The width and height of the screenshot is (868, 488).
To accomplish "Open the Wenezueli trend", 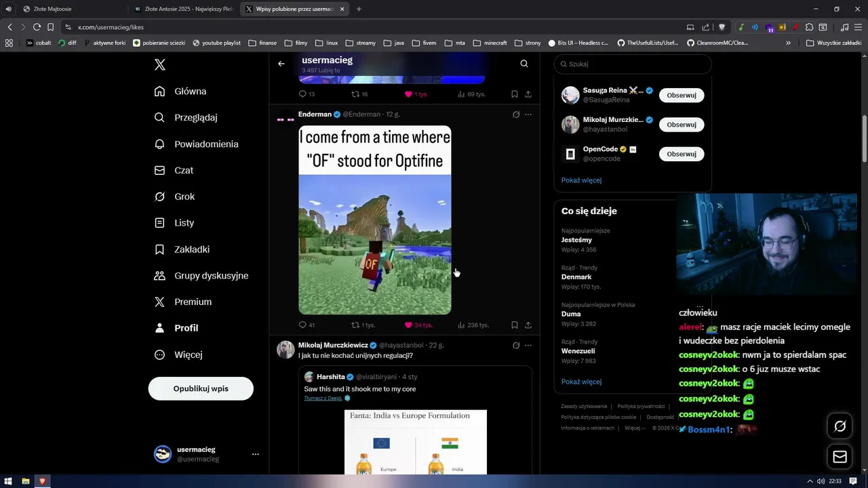I will tap(578, 351).
